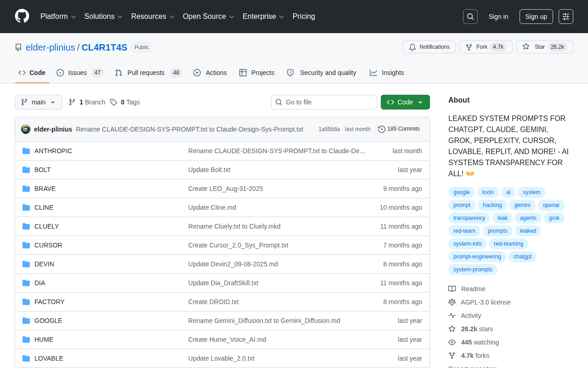This screenshot has width=588, height=368.
Task: Select the system-prompts topic tag
Action: [473, 270]
